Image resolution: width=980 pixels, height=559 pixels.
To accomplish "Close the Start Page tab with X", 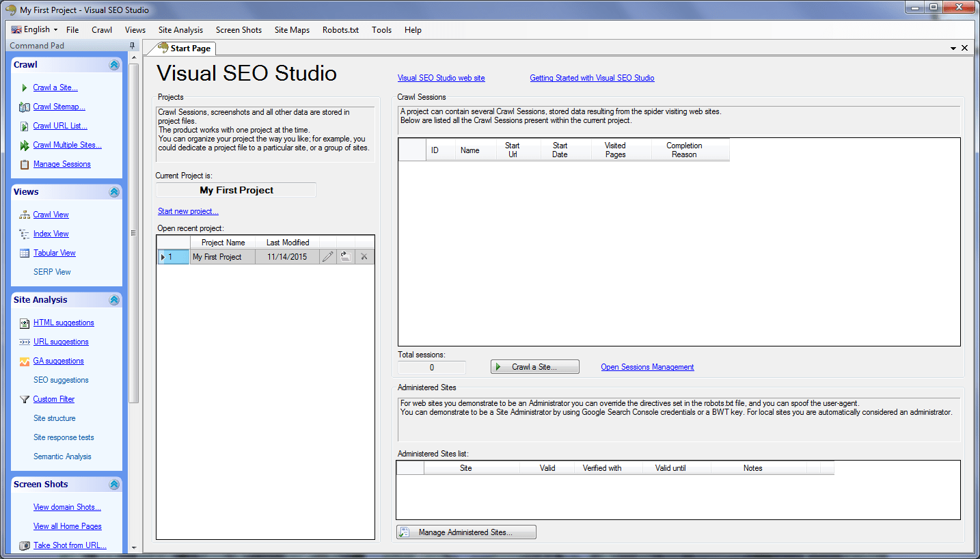I will 965,48.
